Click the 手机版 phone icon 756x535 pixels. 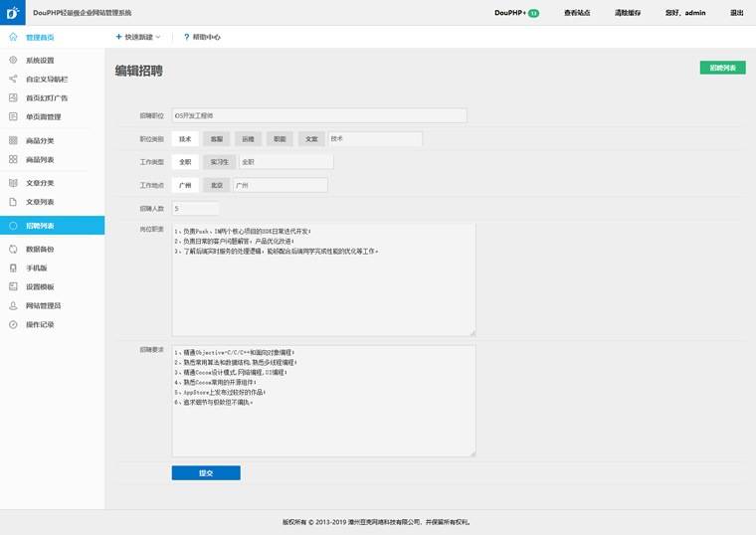click(x=13, y=268)
